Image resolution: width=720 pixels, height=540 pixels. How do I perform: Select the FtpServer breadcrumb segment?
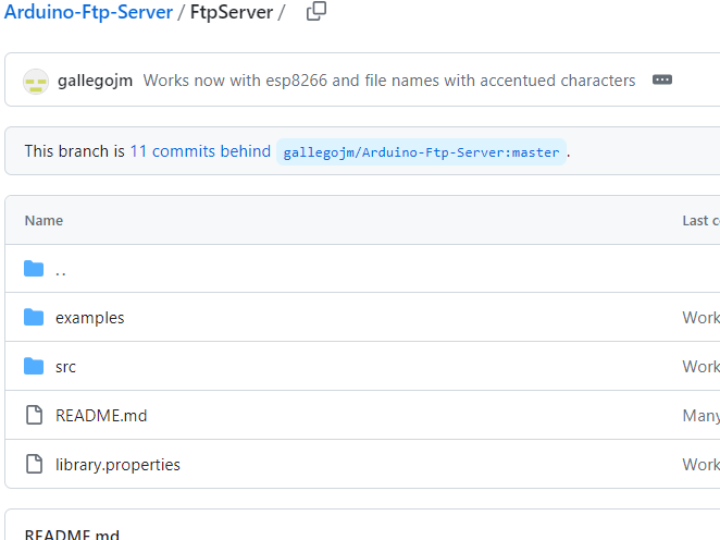pos(231,12)
